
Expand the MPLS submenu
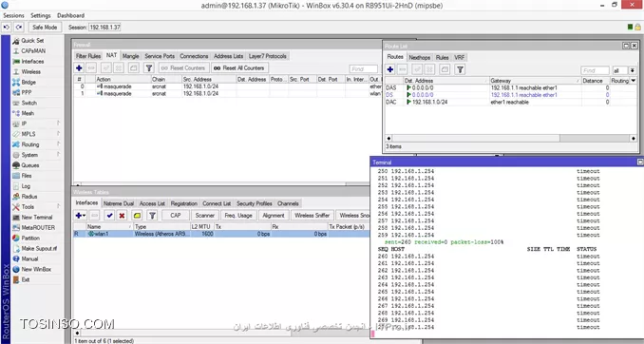tap(36, 134)
